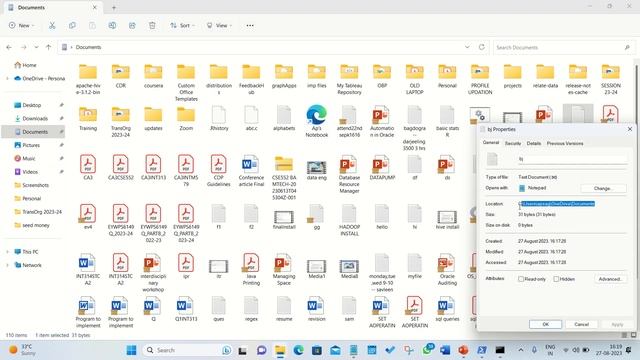Open Downloads in navigation pane
The height and width of the screenshot is (360, 640).
coord(35,118)
